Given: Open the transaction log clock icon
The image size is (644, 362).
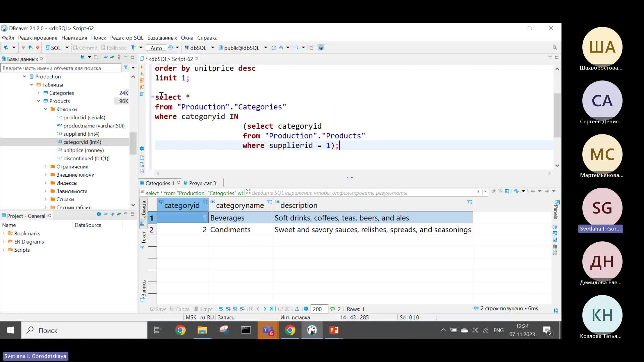Looking at the screenshot, I should point(170,48).
